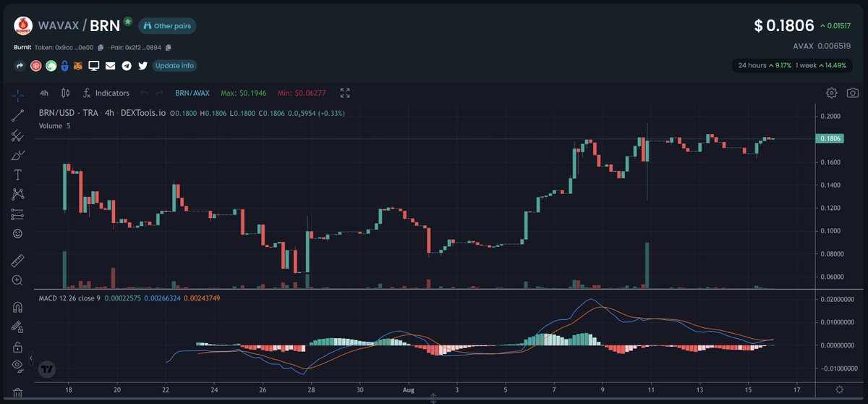Toggle the favorite star next to BRN
This screenshot has height=404, width=868.
128,22
